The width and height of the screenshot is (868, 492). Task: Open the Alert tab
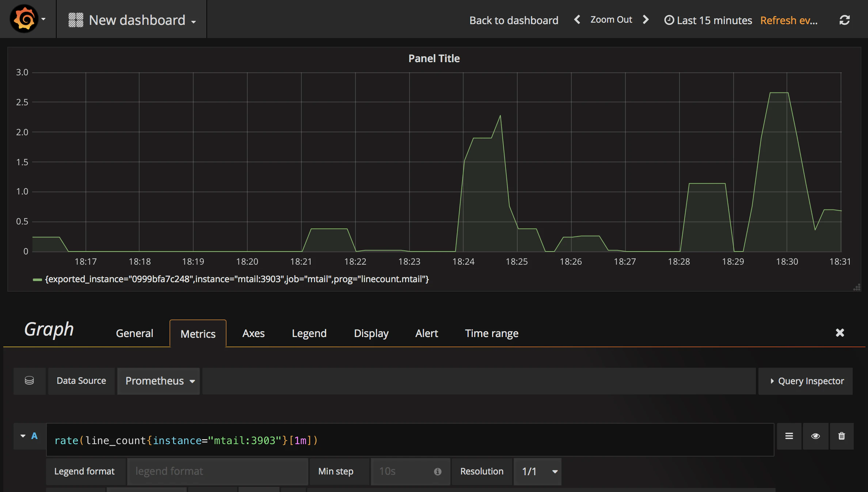(x=427, y=333)
